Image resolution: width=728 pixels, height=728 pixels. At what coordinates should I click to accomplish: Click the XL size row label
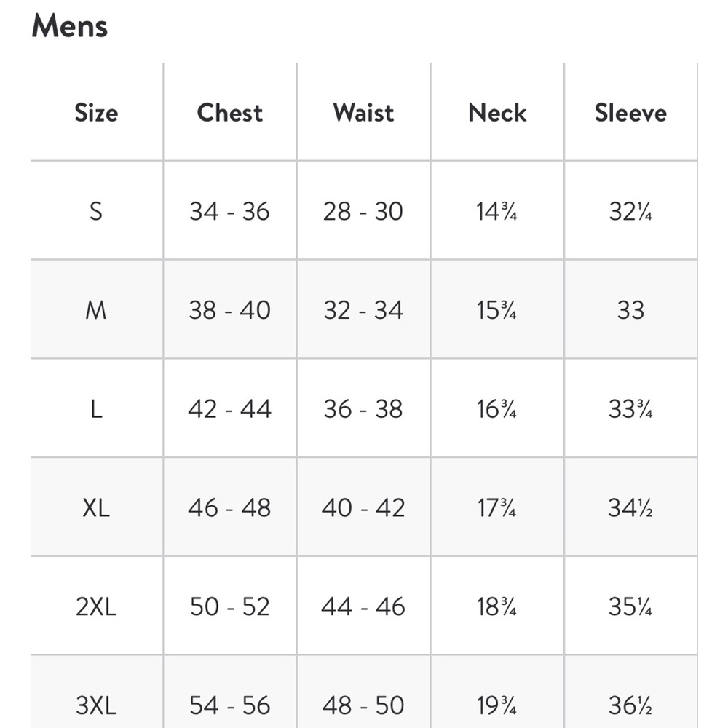[x=96, y=507]
